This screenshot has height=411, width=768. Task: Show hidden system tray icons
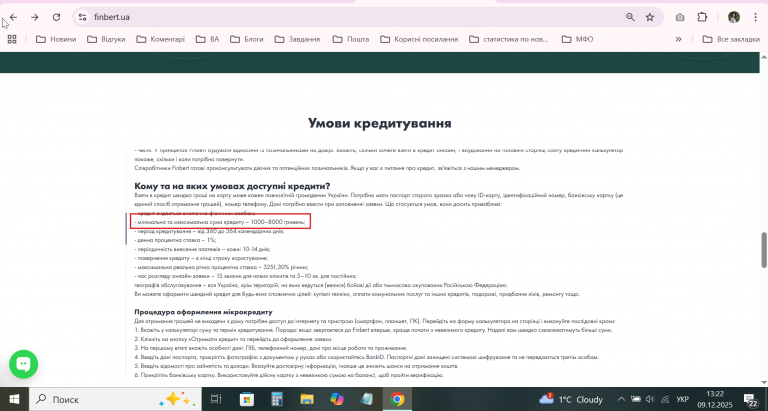(x=621, y=399)
